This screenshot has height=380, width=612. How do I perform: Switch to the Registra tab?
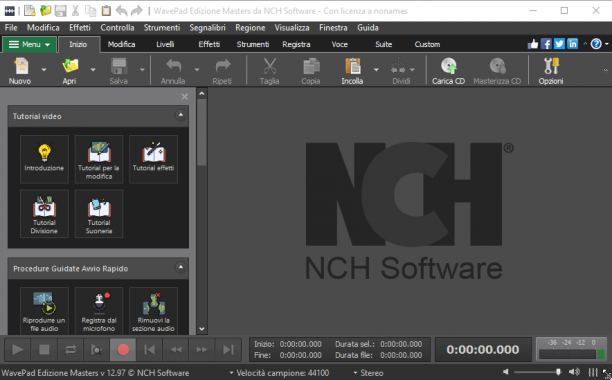click(x=296, y=44)
